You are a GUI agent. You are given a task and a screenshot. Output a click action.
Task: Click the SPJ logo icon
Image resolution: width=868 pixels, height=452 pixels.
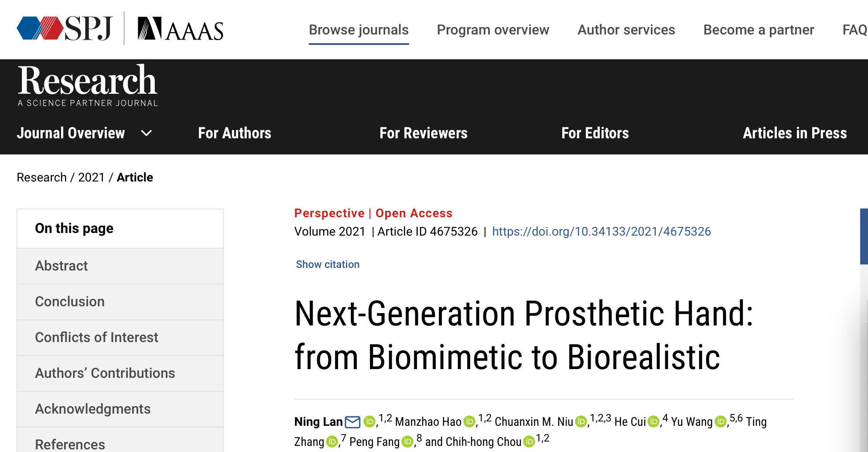pyautogui.click(x=65, y=28)
